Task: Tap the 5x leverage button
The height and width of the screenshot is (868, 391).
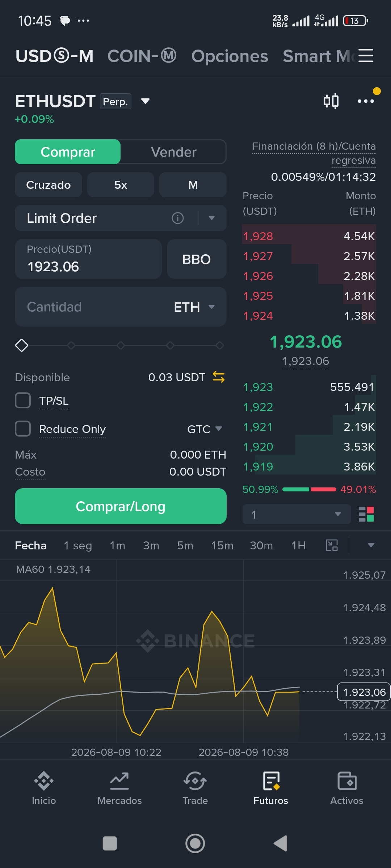Action: point(121,185)
